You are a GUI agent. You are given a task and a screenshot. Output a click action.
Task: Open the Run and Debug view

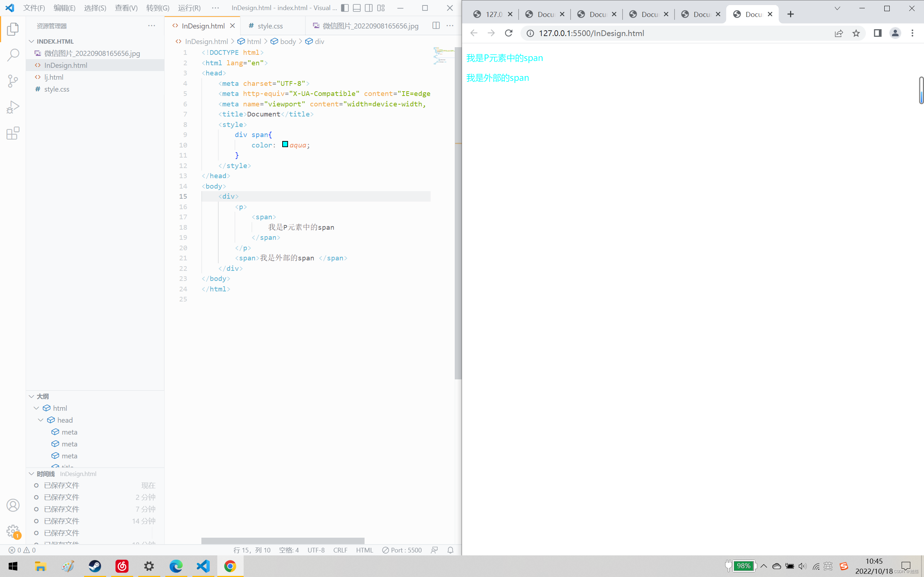tap(13, 107)
